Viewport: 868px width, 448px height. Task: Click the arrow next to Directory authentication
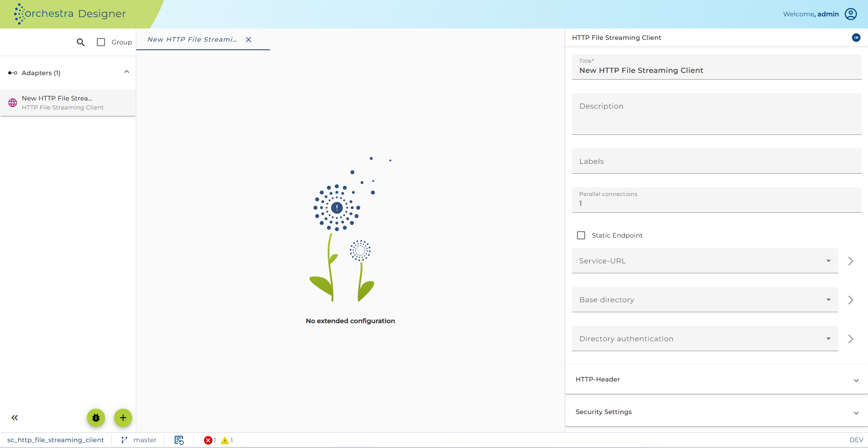tap(851, 339)
